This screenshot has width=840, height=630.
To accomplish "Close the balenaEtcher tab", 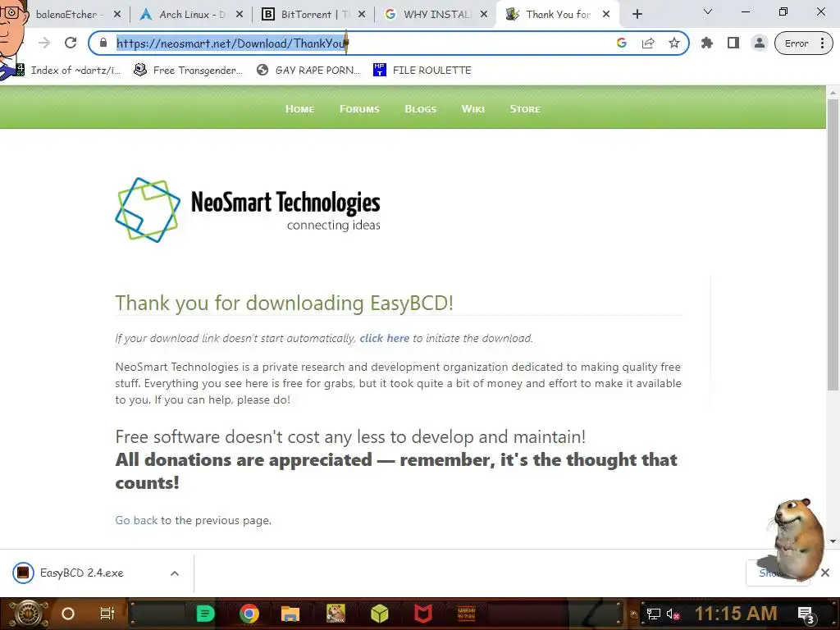I will point(117,15).
